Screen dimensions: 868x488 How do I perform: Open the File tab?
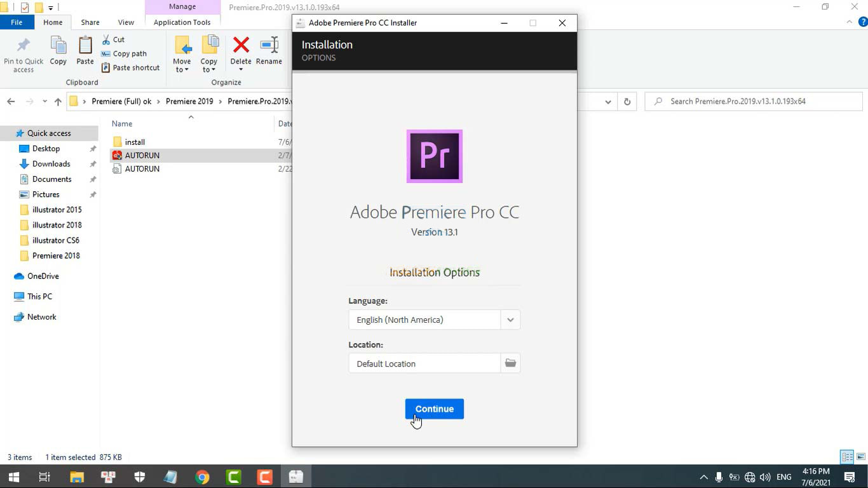pos(17,22)
